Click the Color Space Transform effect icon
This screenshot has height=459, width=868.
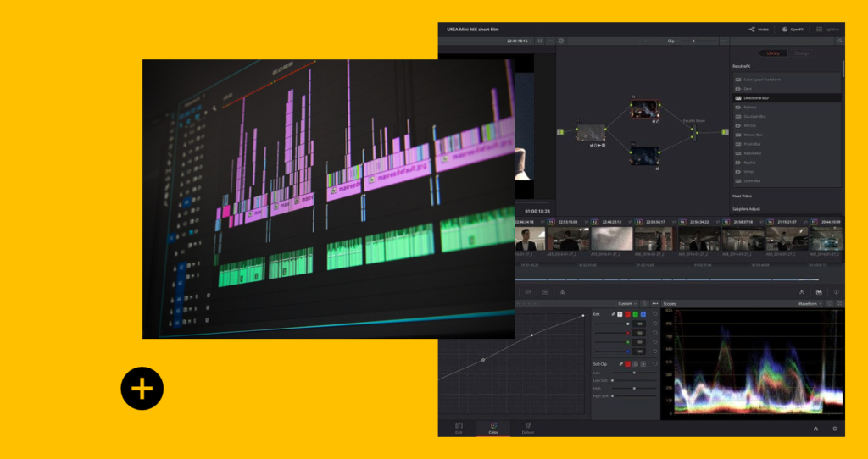click(x=738, y=80)
